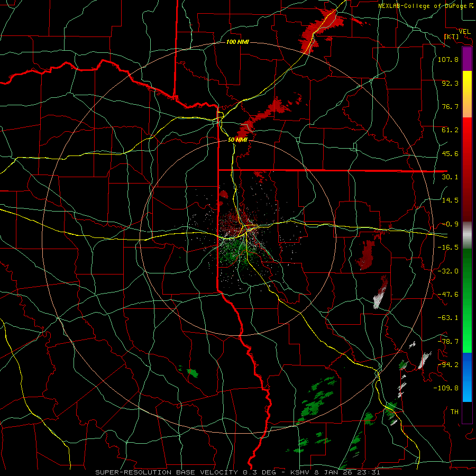Image resolution: width=476 pixels, height=476 pixels.
Task: Click the -0.9 legend value
Action: (x=450, y=224)
